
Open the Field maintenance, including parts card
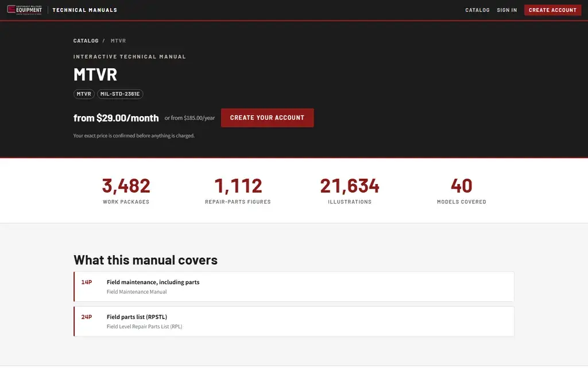(293, 286)
